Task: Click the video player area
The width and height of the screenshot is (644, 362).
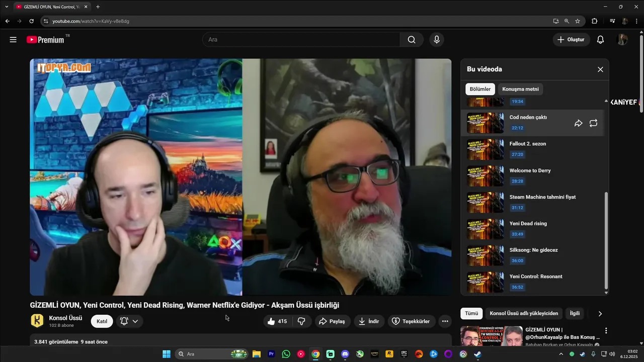Action: click(240, 177)
